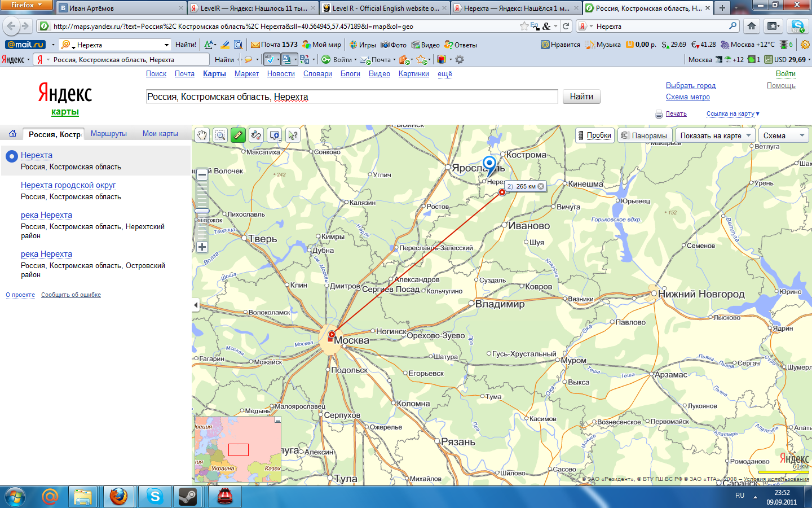Select the Нерехта result radio marker

tap(11, 156)
